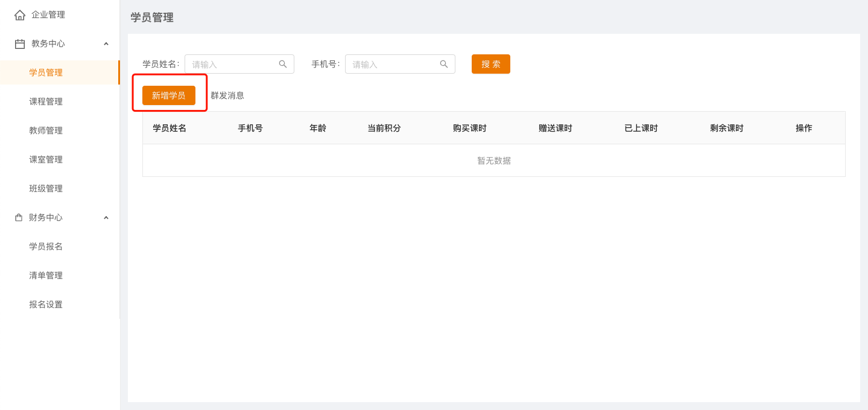This screenshot has height=410, width=868.
Task: Select 课室管理 menu item
Action: [x=46, y=159]
